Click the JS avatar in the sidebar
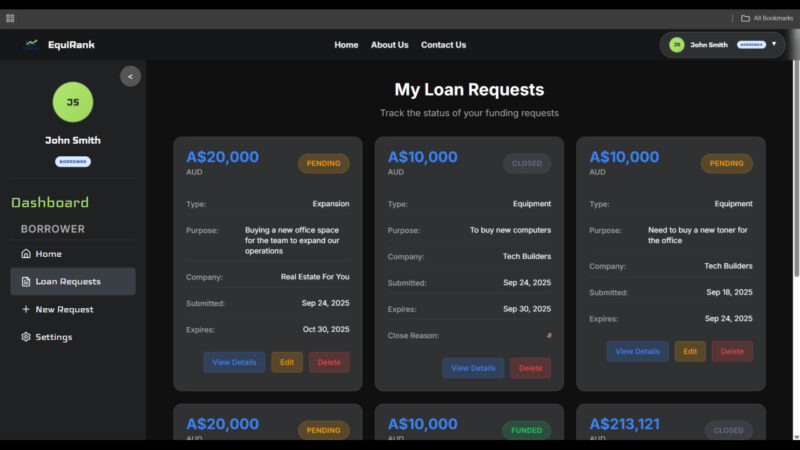 click(72, 102)
